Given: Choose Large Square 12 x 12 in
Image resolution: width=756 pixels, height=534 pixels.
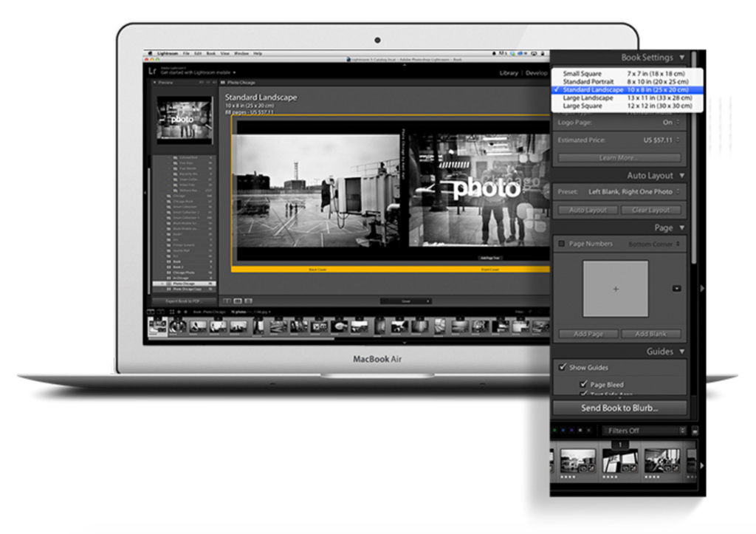Looking at the screenshot, I should (x=627, y=106).
